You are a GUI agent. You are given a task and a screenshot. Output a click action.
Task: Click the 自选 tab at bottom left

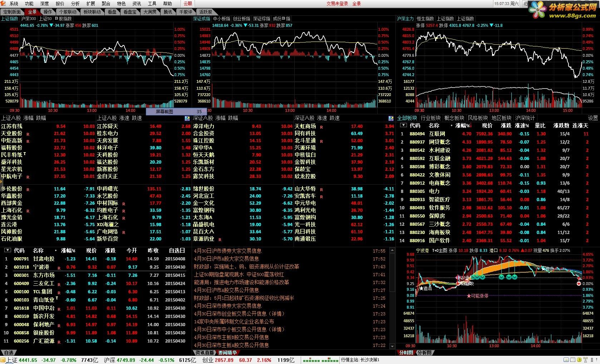point(9,353)
